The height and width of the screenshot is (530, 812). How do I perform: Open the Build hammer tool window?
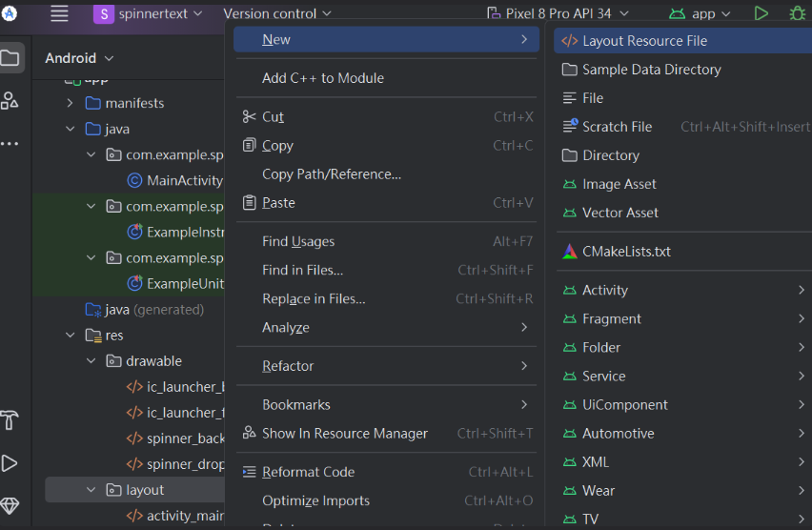pos(10,420)
